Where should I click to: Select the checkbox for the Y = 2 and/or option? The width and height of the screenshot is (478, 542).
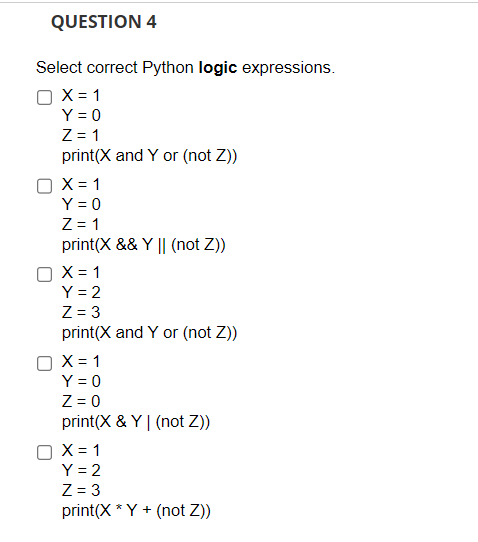(x=45, y=274)
